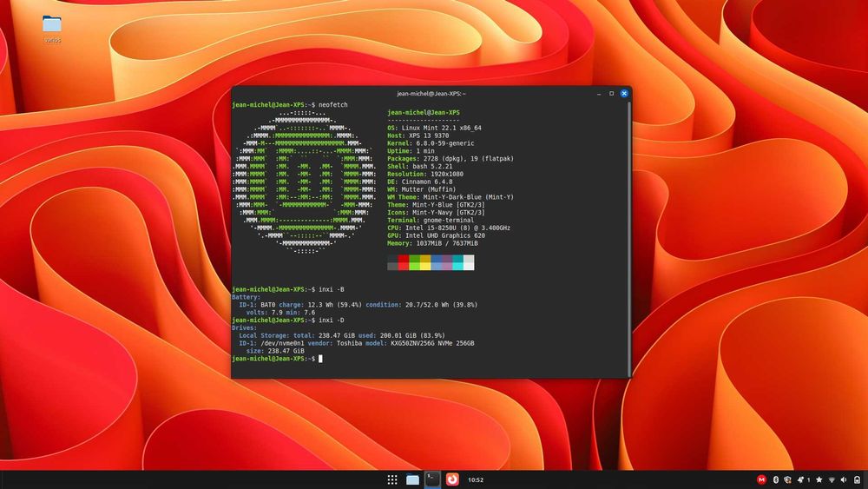Click the 'OS: Linux Mint 22.1 x86_64' line
The image size is (868, 489).
pos(435,128)
